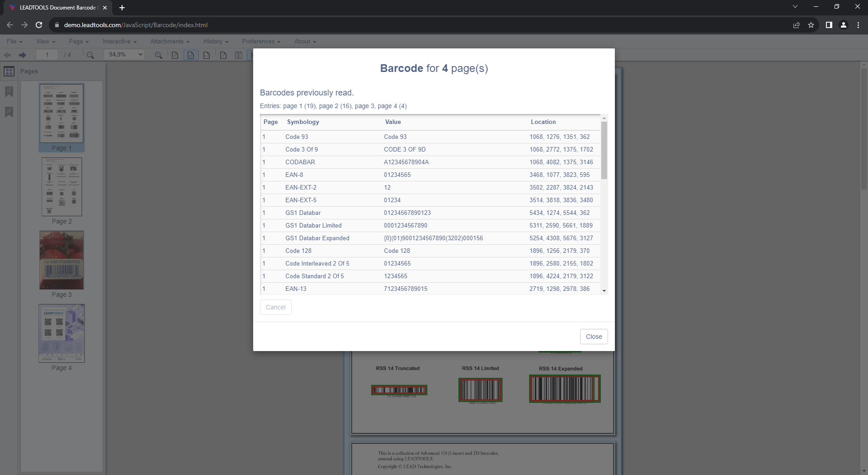This screenshot has height=475, width=868.
Task: Open the Attachments menu
Action: click(169, 41)
